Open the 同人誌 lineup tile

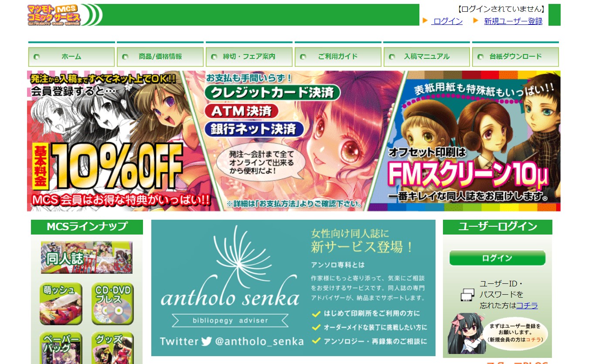pyautogui.click(x=87, y=258)
